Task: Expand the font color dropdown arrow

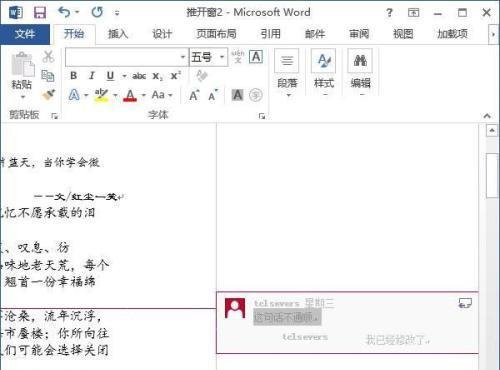Action: (x=144, y=95)
